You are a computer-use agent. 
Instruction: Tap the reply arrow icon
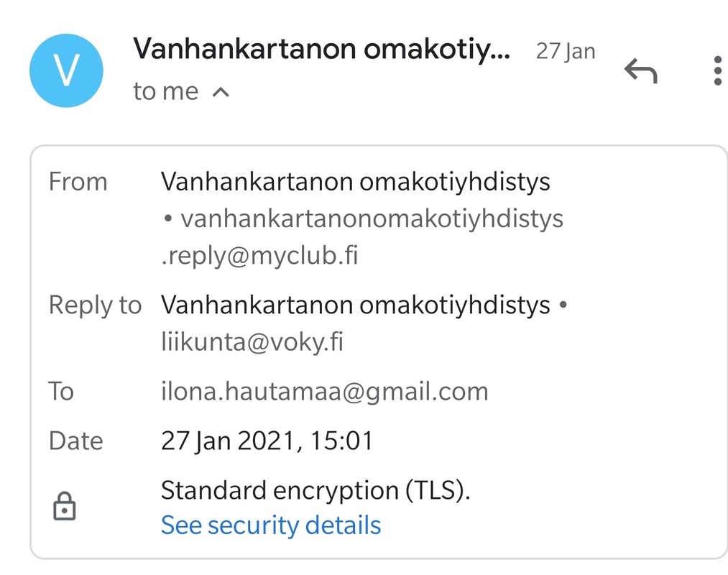coord(640,71)
